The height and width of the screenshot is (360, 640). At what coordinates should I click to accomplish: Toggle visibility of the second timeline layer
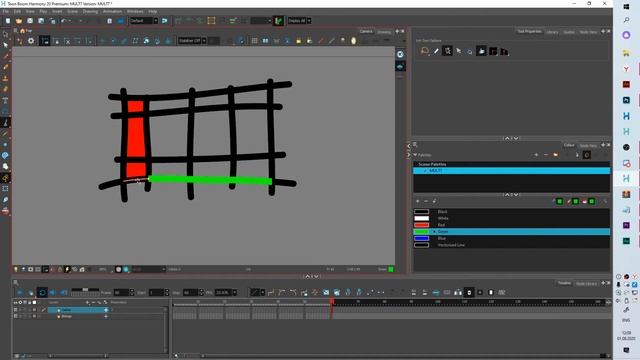pos(16,316)
